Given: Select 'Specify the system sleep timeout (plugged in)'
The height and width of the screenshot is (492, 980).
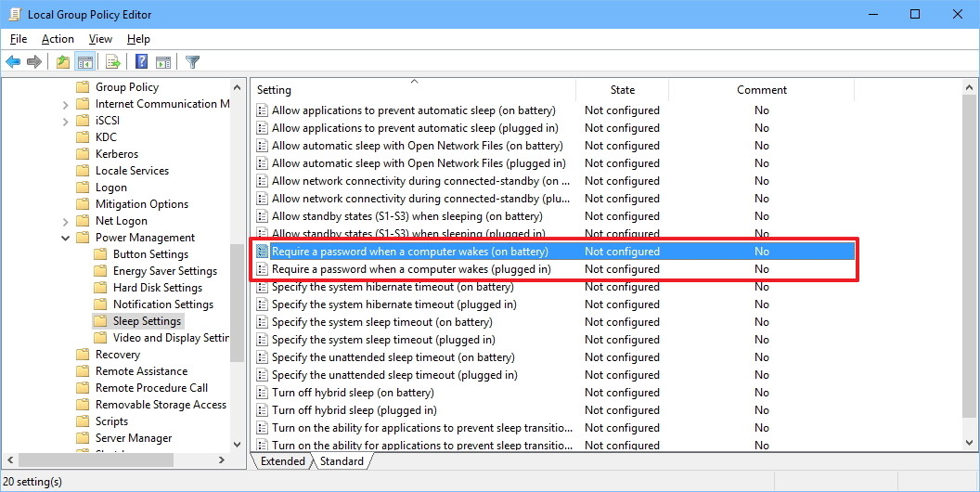Looking at the screenshot, I should tap(383, 340).
